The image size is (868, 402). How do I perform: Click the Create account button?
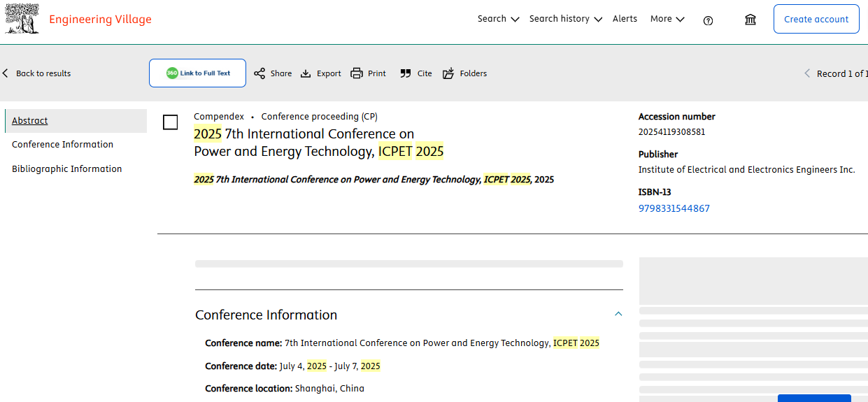(x=816, y=19)
